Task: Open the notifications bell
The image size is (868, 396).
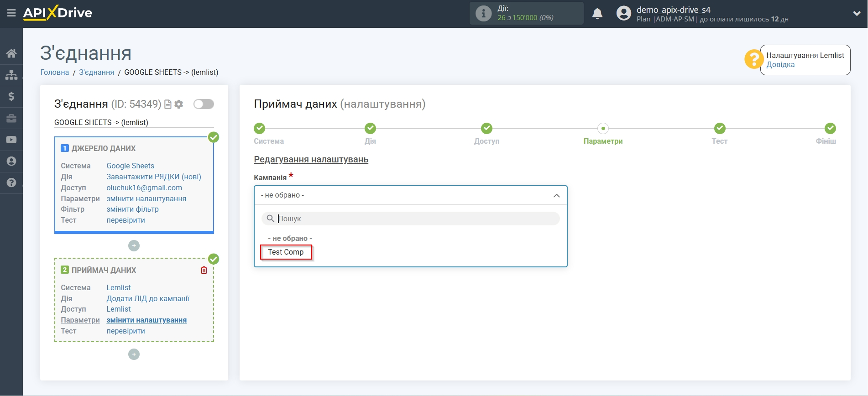Action: pos(597,13)
